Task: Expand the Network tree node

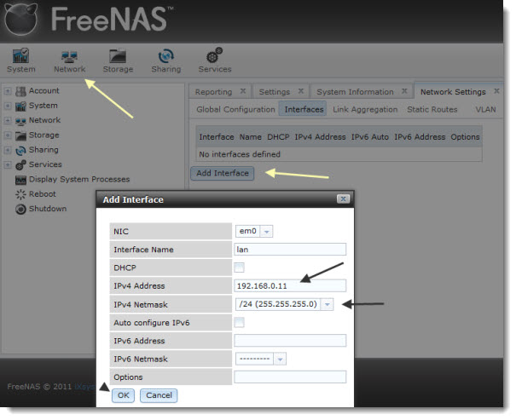Action: coord(8,120)
